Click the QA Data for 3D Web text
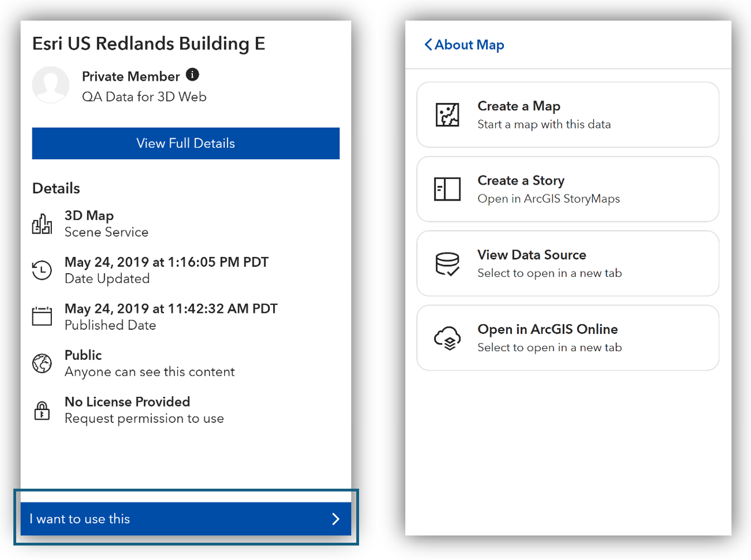This screenshot has height=560, width=751. point(144,96)
